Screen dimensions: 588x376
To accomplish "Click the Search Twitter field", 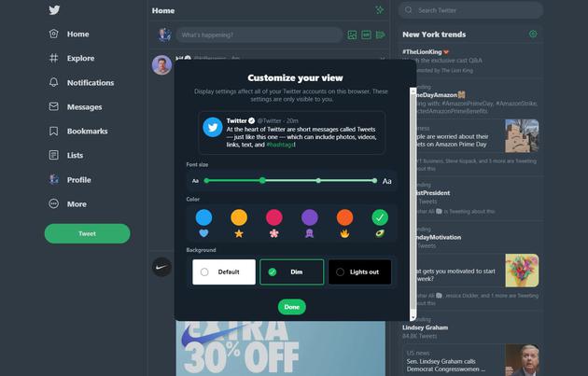I will (x=470, y=10).
